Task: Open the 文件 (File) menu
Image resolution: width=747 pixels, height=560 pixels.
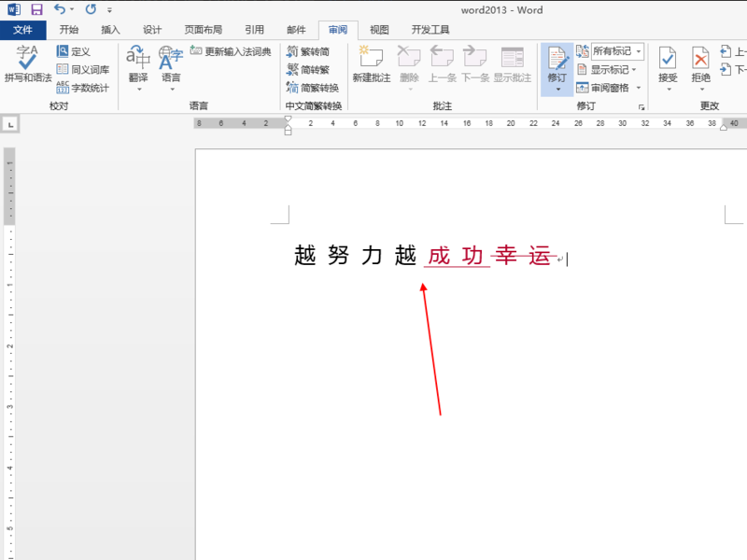Action: [22, 30]
